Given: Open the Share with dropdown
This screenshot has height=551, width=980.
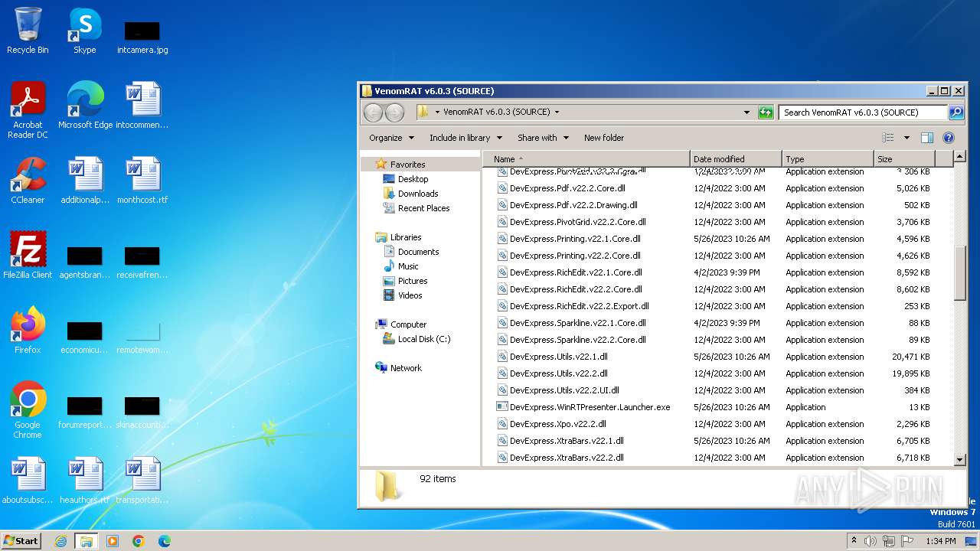Looking at the screenshot, I should [543, 138].
